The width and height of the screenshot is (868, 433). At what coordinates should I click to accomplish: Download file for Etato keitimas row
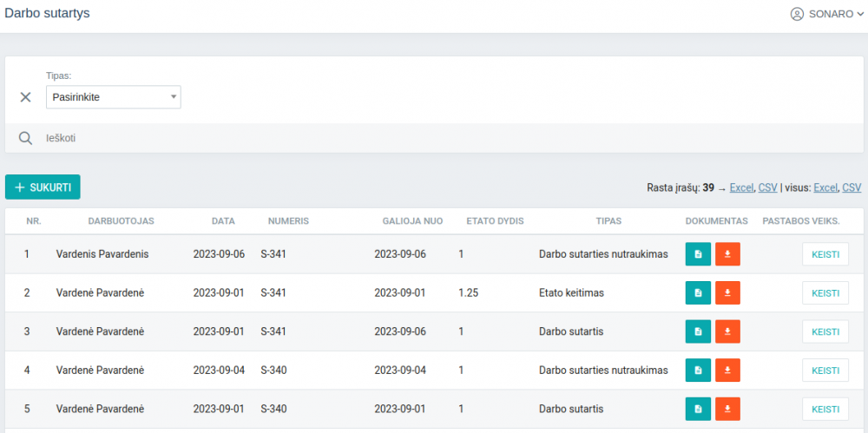click(x=727, y=293)
